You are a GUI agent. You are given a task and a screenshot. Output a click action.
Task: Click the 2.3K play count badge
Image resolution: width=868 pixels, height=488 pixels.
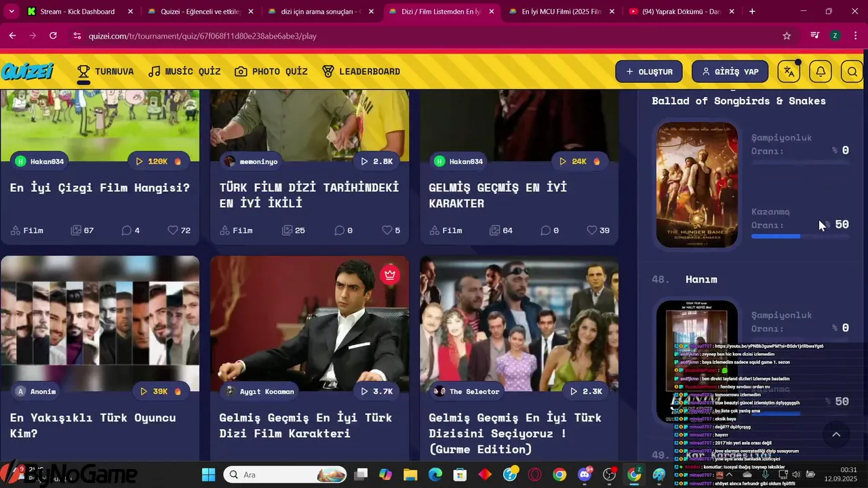point(587,391)
